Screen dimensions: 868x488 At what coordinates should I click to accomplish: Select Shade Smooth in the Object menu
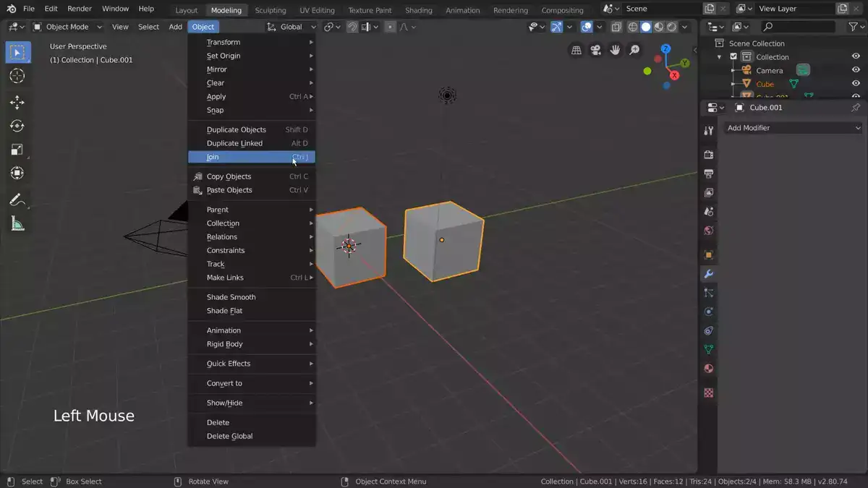click(x=251, y=297)
